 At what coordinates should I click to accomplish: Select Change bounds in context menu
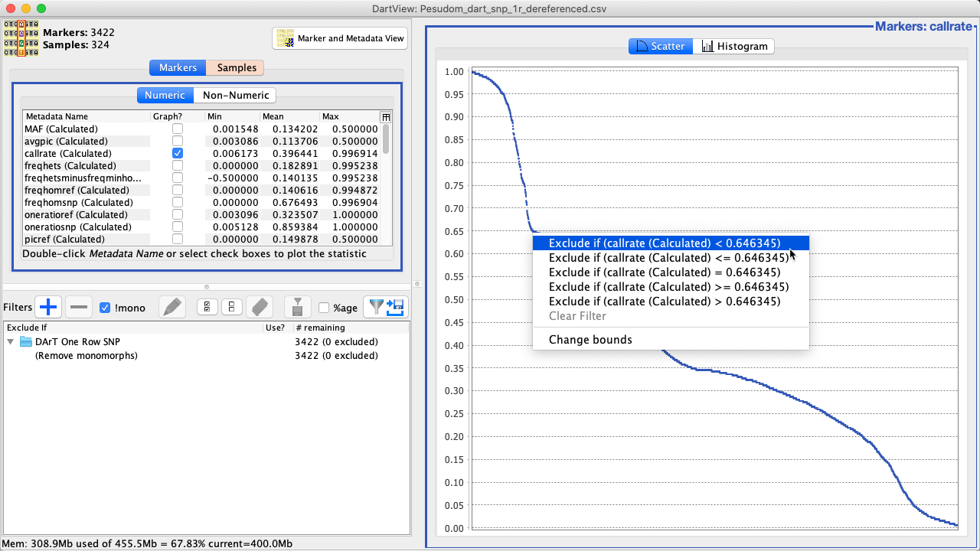click(671, 340)
